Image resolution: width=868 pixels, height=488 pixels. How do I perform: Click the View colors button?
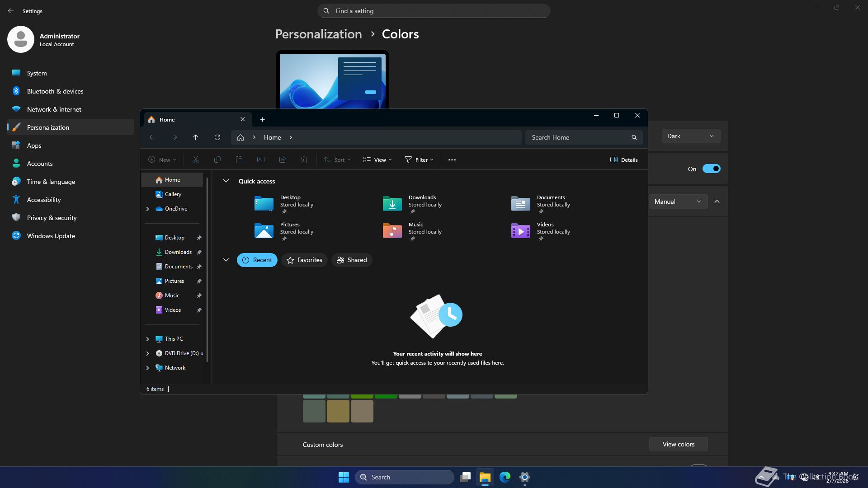coord(678,444)
